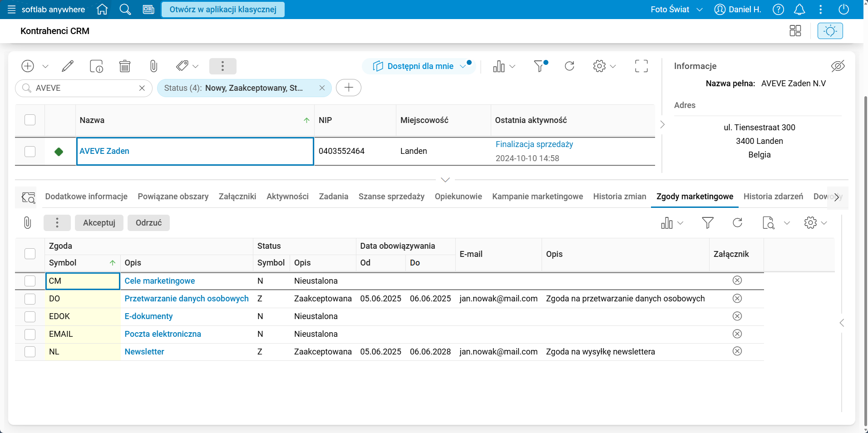868x433 pixels.
Task: Check the AVEVE Zaden row checkbox
Action: pyautogui.click(x=30, y=151)
